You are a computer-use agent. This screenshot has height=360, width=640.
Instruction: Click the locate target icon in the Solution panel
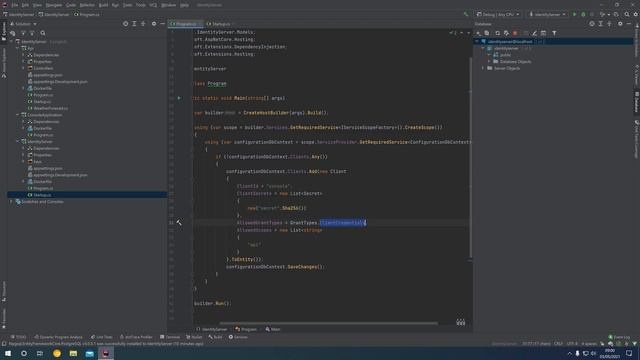(x=125, y=24)
